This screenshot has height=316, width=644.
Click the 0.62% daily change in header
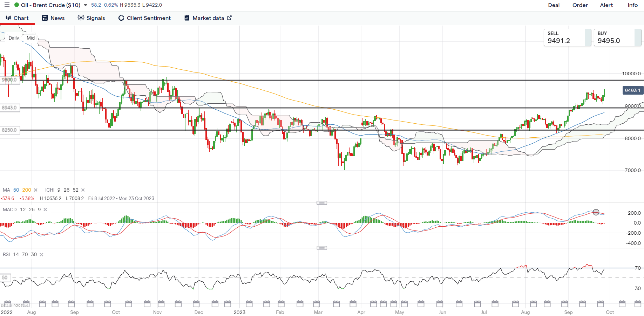click(x=111, y=5)
